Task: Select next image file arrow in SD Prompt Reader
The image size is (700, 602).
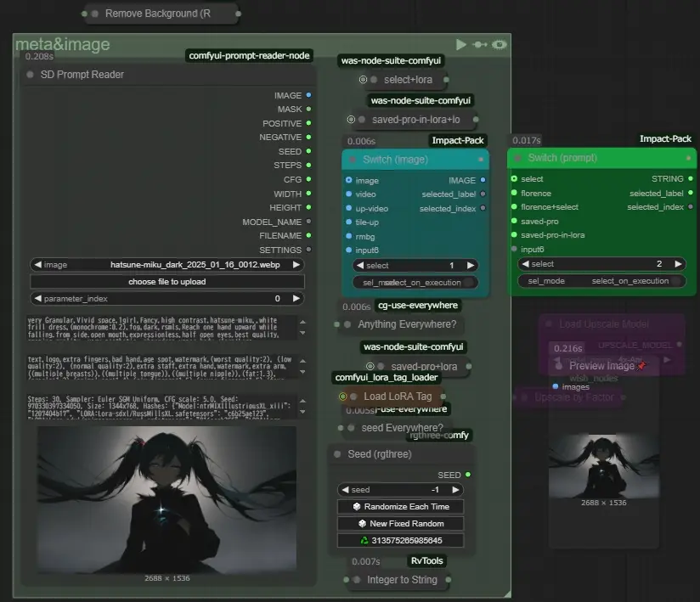Action: pyautogui.click(x=296, y=265)
